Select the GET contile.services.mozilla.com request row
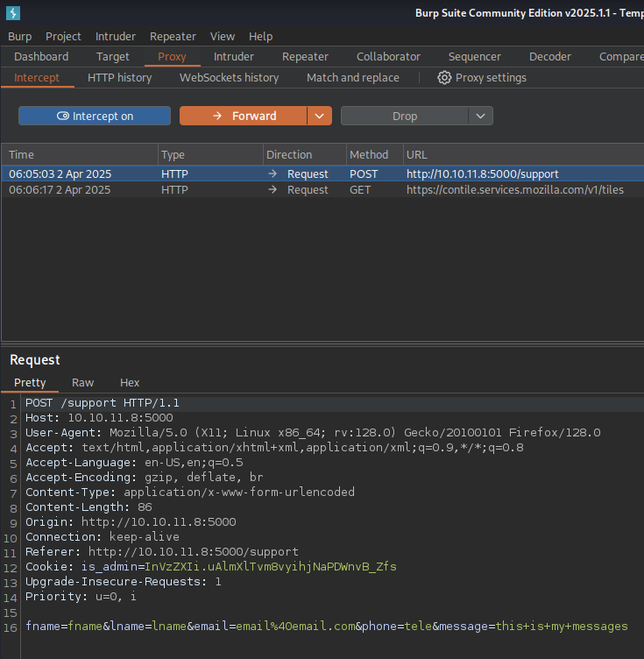The image size is (644, 659). (x=322, y=189)
